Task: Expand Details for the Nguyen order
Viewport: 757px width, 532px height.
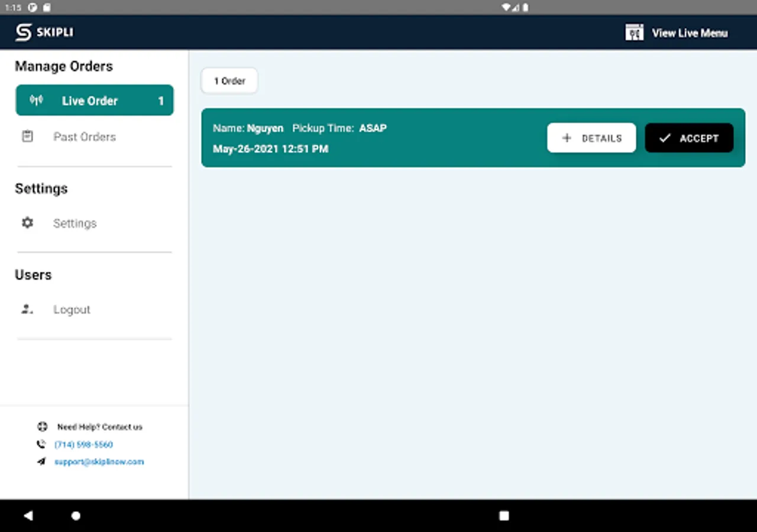Action: pyautogui.click(x=591, y=138)
